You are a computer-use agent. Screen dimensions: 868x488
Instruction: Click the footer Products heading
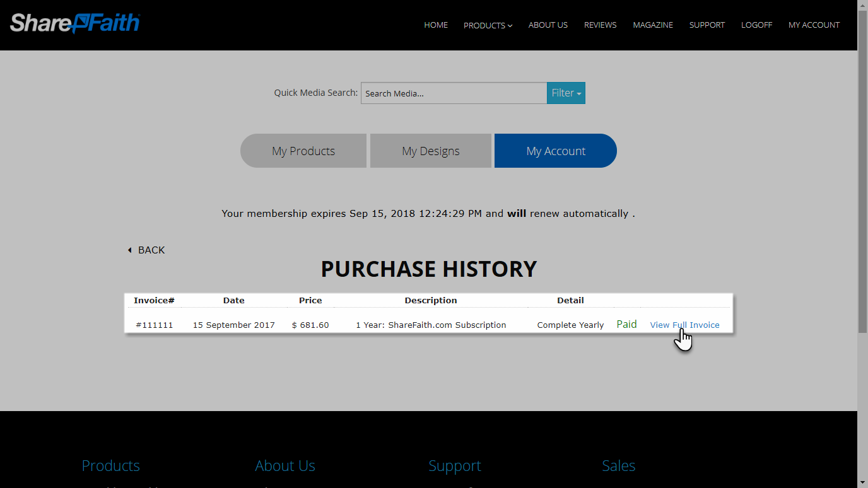[111, 466]
